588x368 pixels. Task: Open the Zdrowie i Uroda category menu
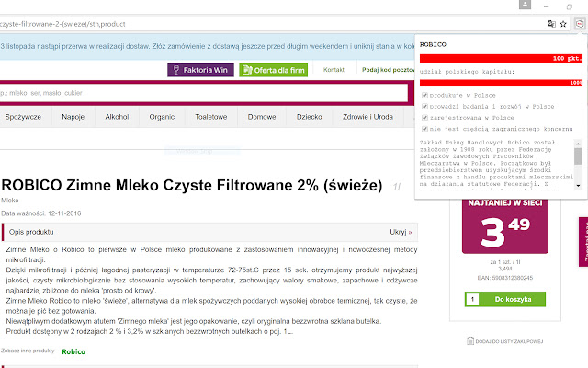point(367,117)
